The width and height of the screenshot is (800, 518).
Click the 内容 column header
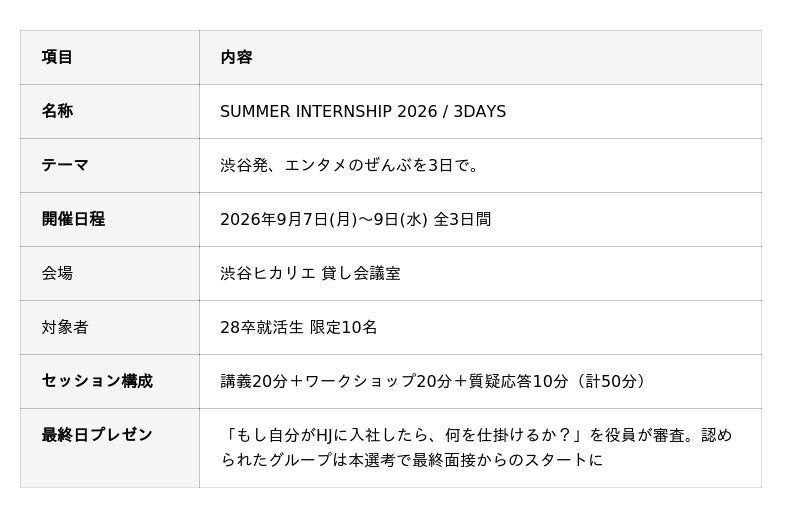[x=236, y=57]
